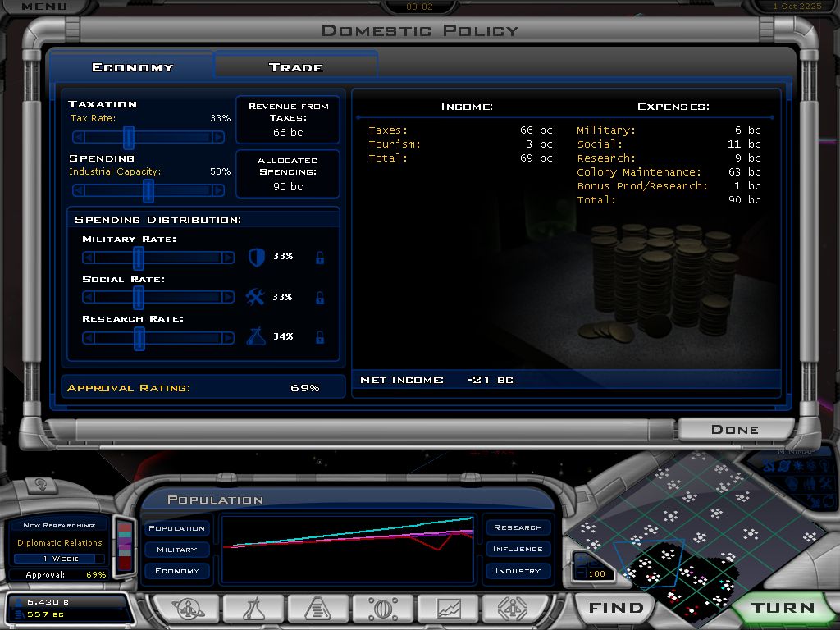The height and width of the screenshot is (630, 840).
Task: End the turn with the Turn button
Action: pos(783,608)
